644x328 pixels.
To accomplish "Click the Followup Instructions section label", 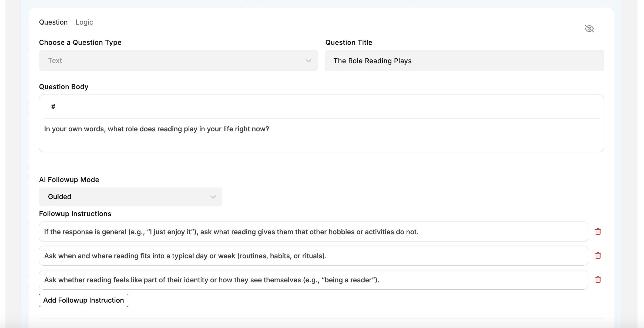I will tap(75, 214).
